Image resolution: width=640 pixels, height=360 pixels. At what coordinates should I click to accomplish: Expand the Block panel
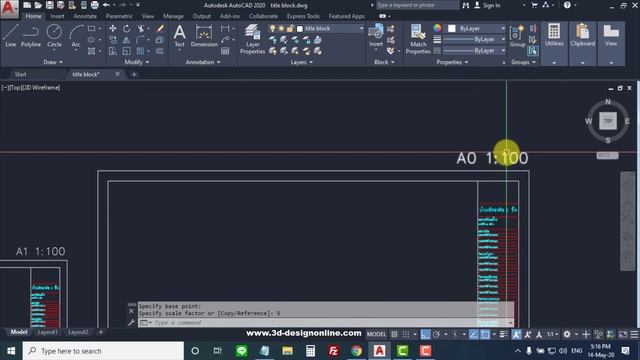tap(384, 62)
